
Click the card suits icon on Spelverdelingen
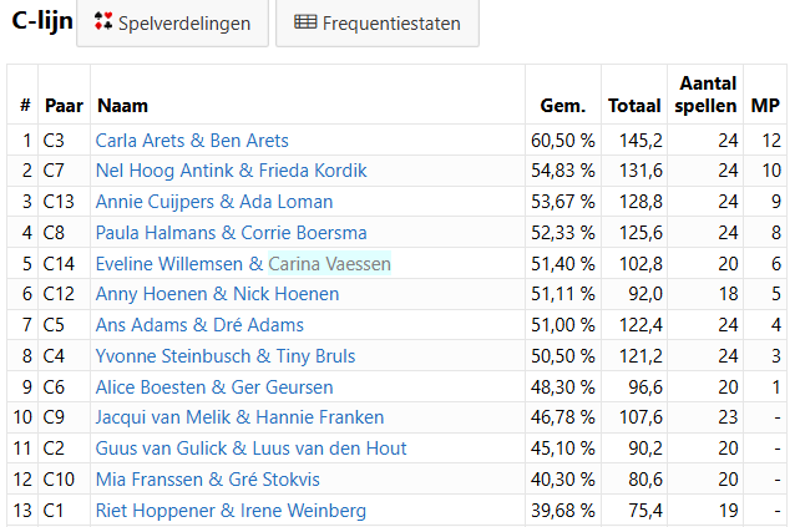[102, 22]
